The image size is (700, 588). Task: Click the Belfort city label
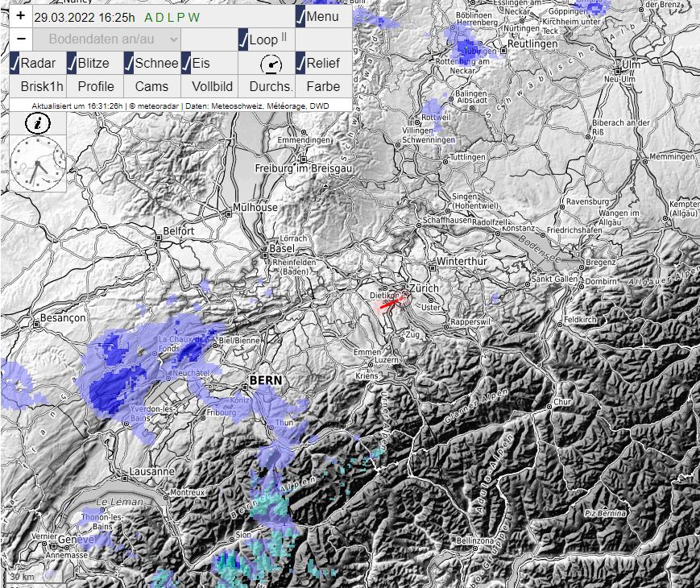click(x=179, y=231)
